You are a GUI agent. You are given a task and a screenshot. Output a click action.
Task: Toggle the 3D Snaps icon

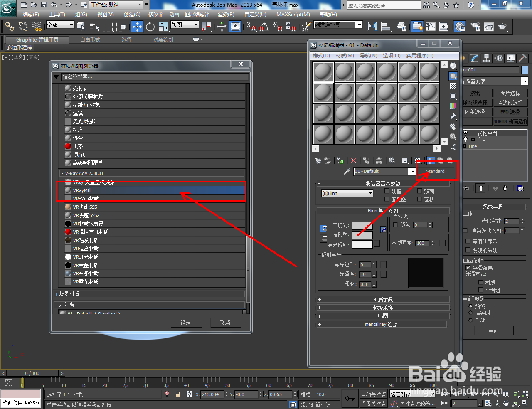point(251,27)
